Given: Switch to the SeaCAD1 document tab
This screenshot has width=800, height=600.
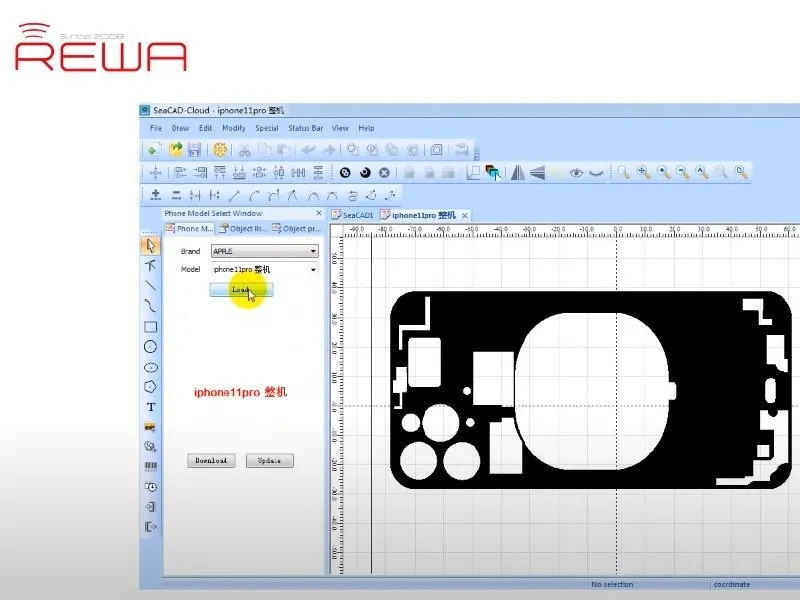Looking at the screenshot, I should [x=353, y=215].
